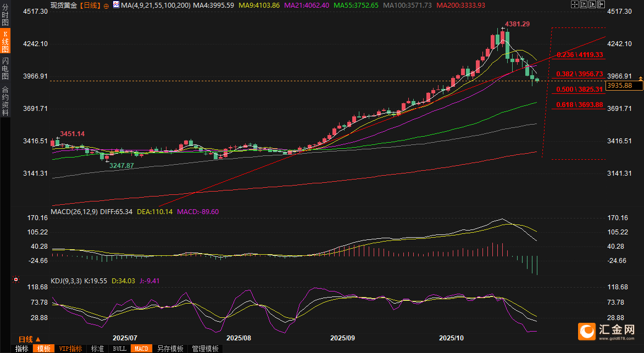Open 合约资料 from the sidebar
The height and width of the screenshot is (353, 644).
5,100
